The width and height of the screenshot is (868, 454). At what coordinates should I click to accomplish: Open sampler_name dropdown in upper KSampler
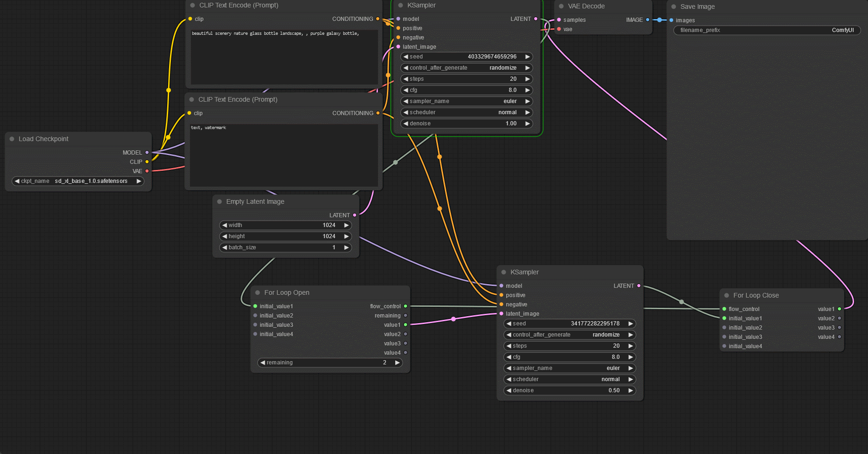tap(467, 101)
